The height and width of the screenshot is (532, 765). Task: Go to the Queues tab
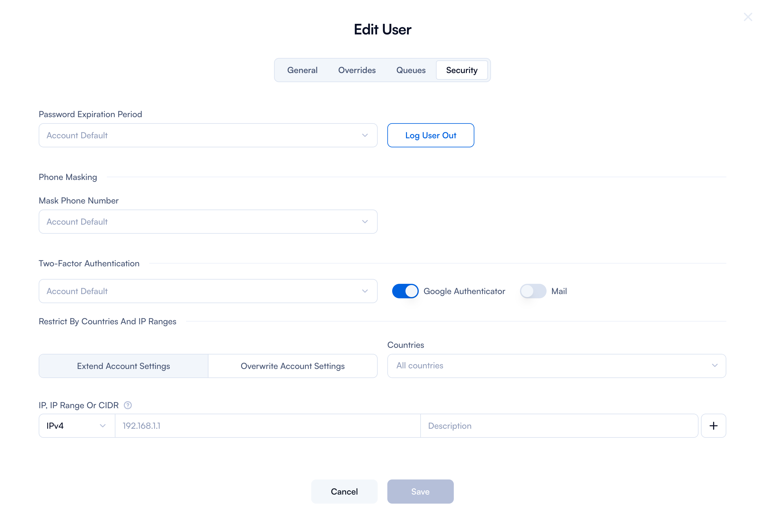411,70
